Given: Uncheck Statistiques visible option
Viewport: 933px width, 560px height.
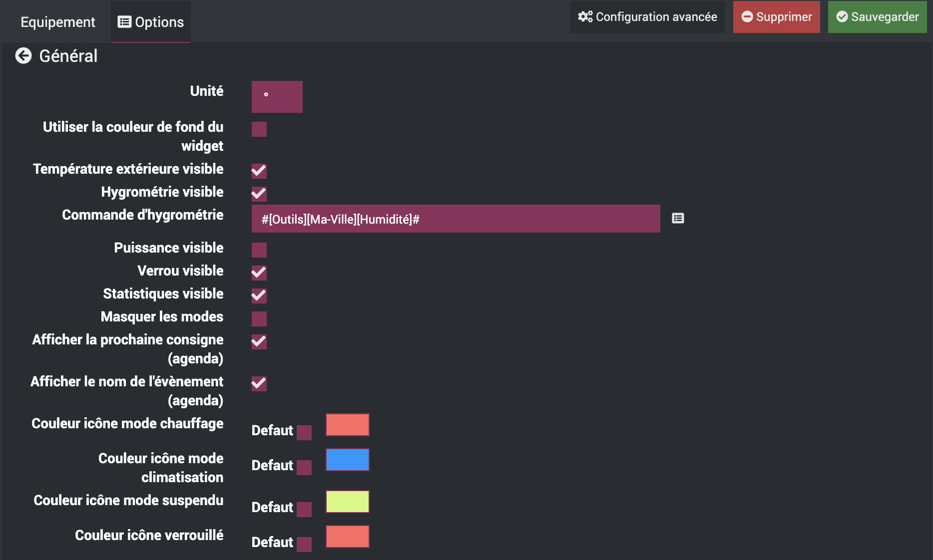Looking at the screenshot, I should click(259, 296).
